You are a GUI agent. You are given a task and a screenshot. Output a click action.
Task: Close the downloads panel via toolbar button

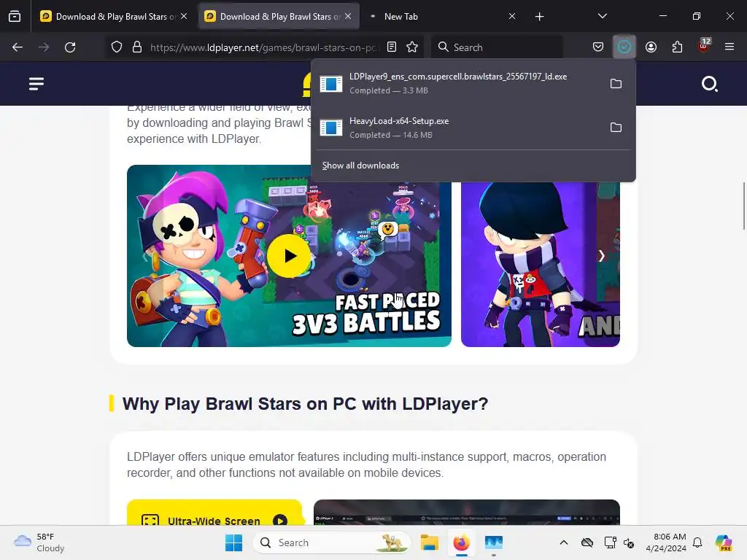click(x=624, y=47)
